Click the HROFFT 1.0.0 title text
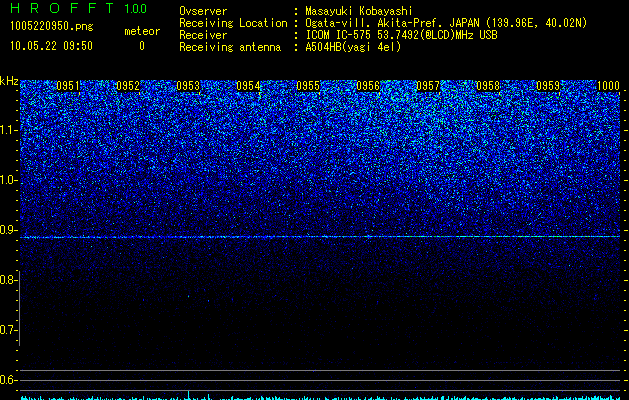This screenshot has height=400, width=629. tap(78, 8)
